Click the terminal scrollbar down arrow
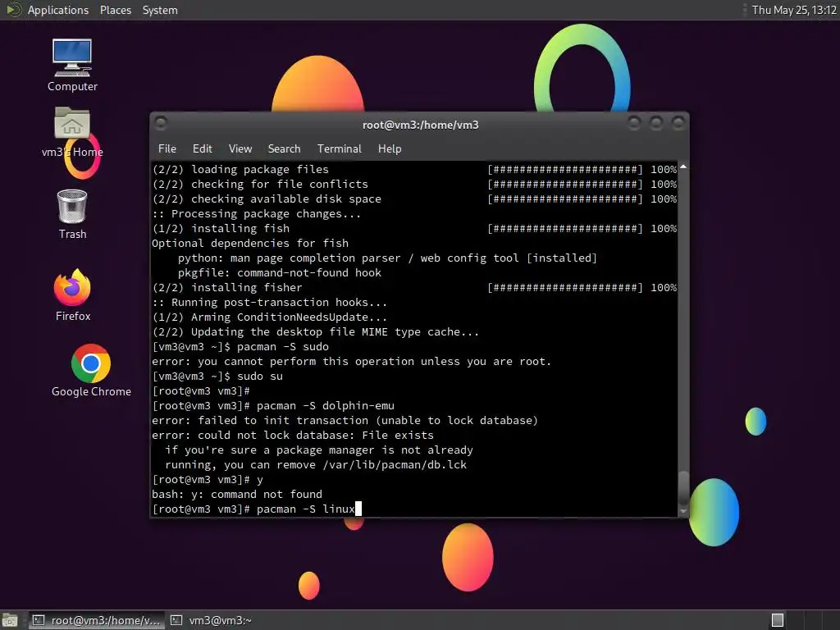 683,512
